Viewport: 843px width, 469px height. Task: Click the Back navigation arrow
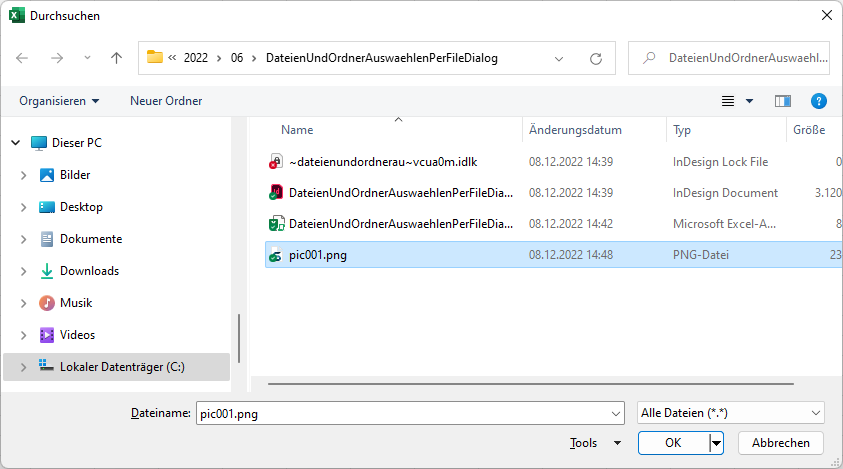23,58
